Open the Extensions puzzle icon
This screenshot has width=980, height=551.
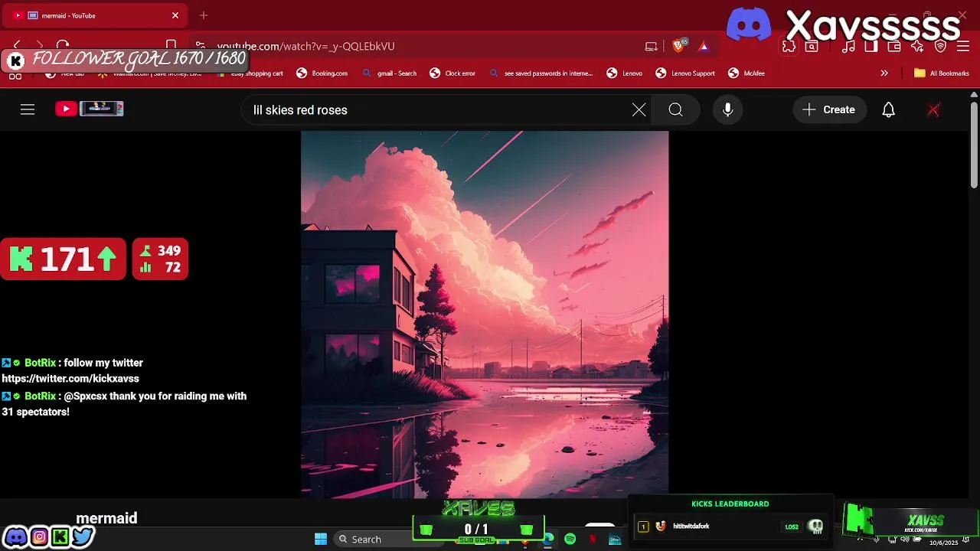(789, 47)
